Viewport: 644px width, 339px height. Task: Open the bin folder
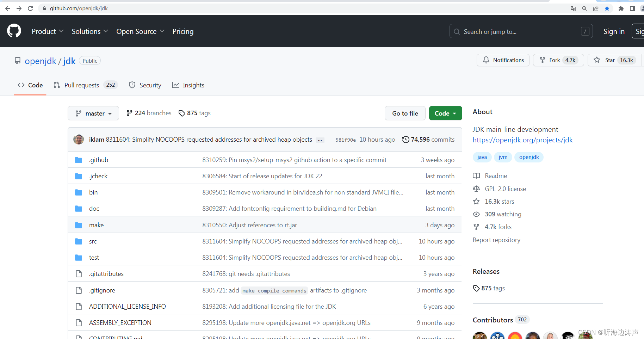[93, 192]
